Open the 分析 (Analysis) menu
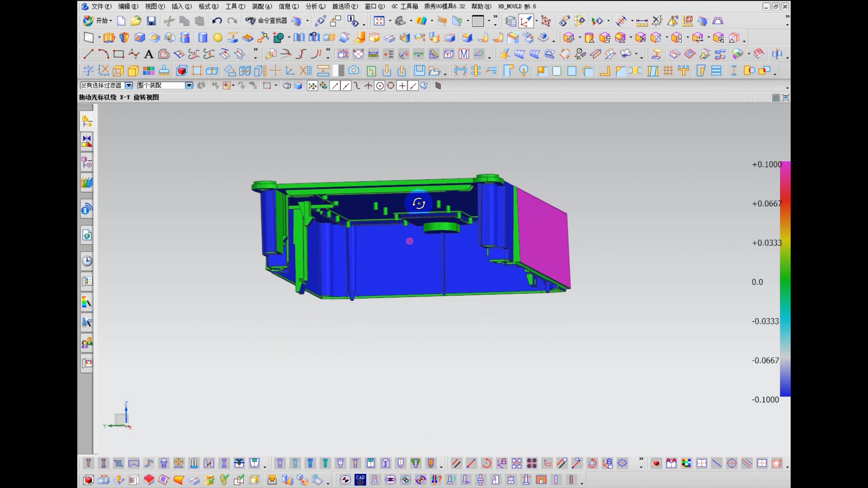The height and width of the screenshot is (488, 868). point(315,6)
